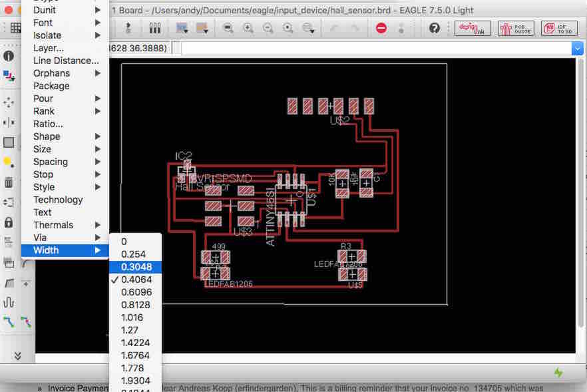
Task: Open the Execute Script dropdown icon
Action: (182, 28)
